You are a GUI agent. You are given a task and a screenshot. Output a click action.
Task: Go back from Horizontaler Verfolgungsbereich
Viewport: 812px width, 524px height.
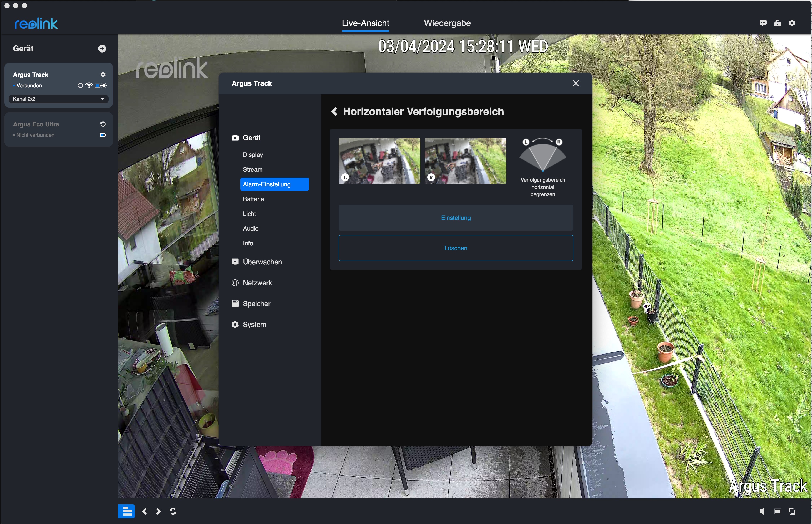point(334,112)
